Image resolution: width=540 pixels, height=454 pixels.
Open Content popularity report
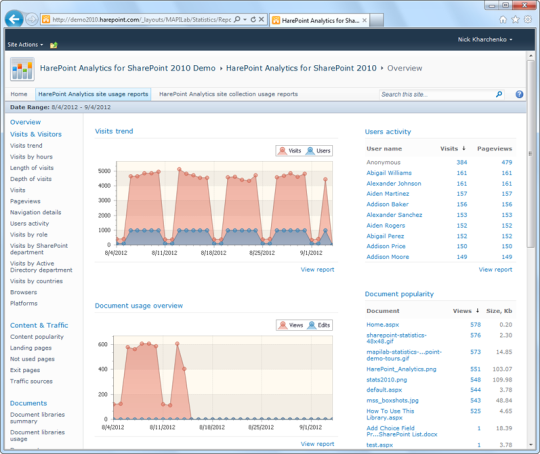pos(37,337)
